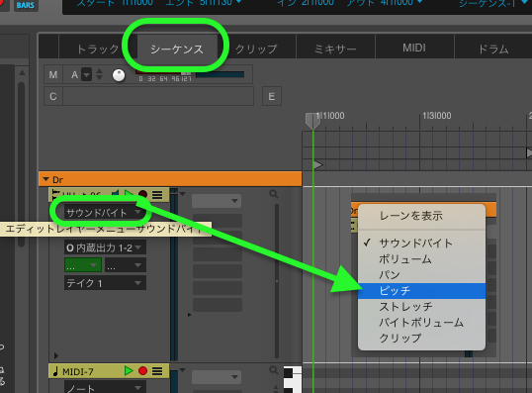Switch to the トラック tab
532x393 pixels.
[98, 49]
